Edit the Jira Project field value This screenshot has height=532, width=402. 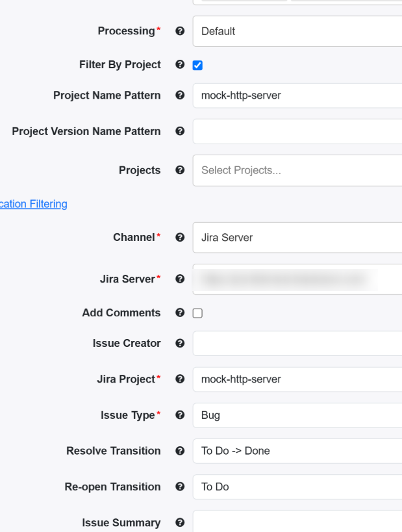(x=297, y=379)
